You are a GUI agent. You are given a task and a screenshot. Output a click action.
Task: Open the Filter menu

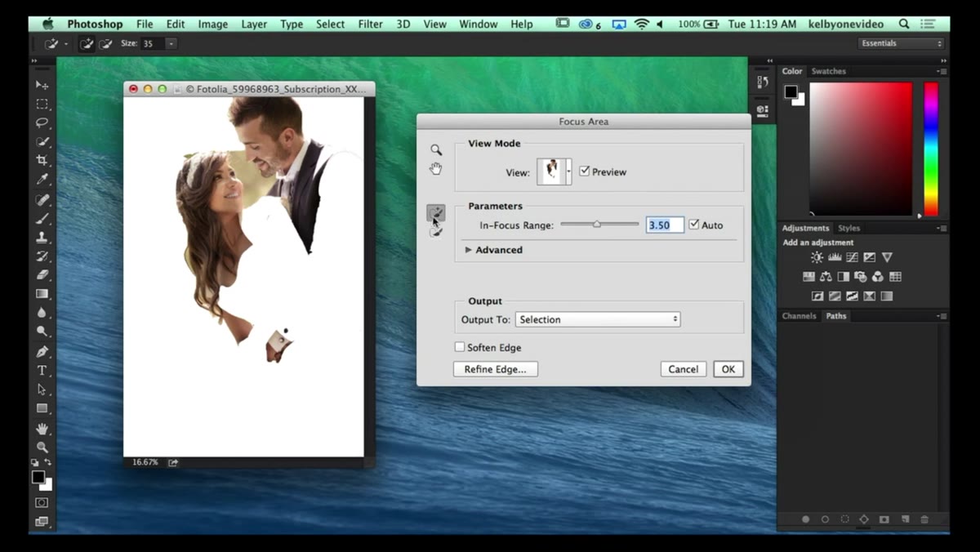click(370, 24)
